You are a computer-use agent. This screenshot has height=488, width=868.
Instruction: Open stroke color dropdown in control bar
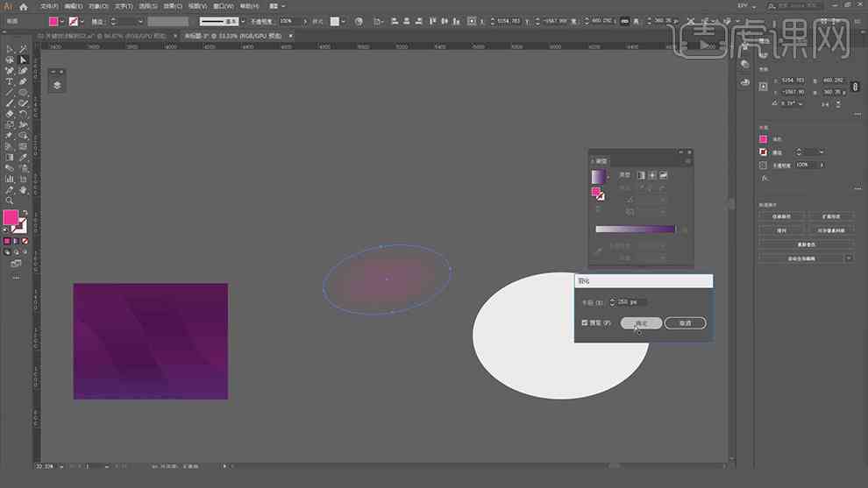82,21
